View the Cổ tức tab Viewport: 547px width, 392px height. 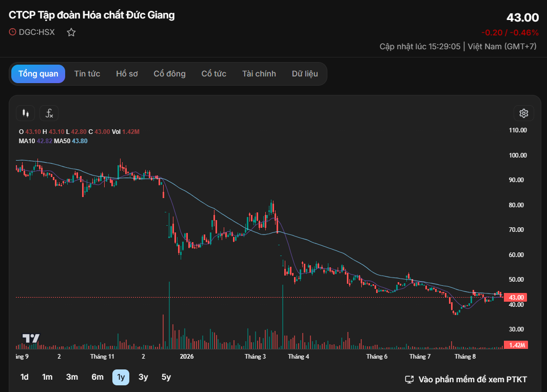point(214,74)
